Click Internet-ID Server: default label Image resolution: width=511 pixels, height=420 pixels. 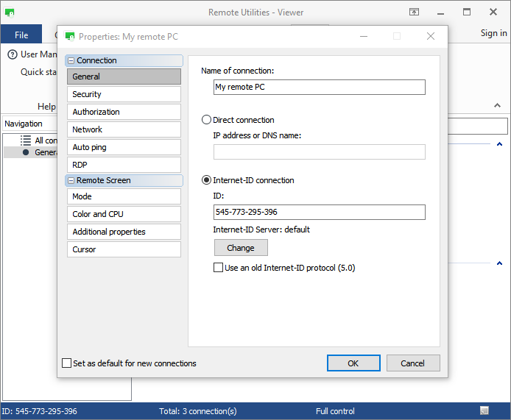pyautogui.click(x=261, y=229)
